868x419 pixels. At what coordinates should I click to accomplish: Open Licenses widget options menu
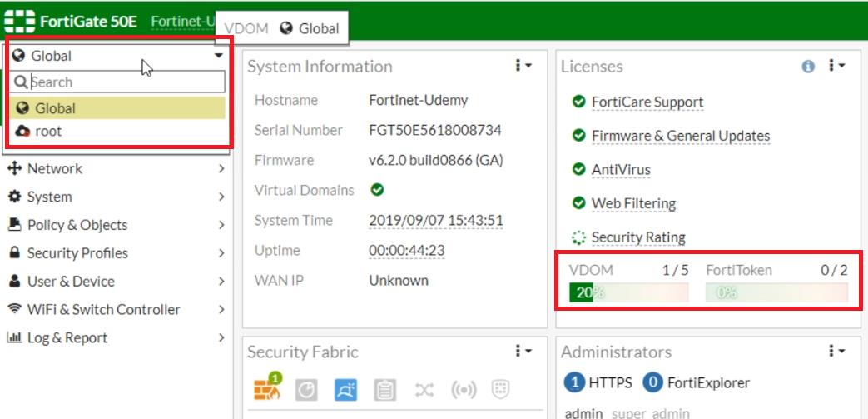(x=837, y=66)
